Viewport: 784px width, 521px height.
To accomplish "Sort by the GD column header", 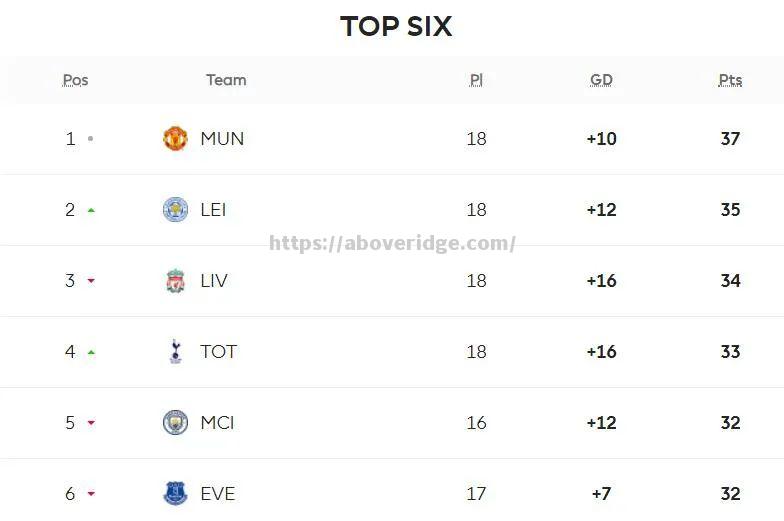I will (x=601, y=80).
